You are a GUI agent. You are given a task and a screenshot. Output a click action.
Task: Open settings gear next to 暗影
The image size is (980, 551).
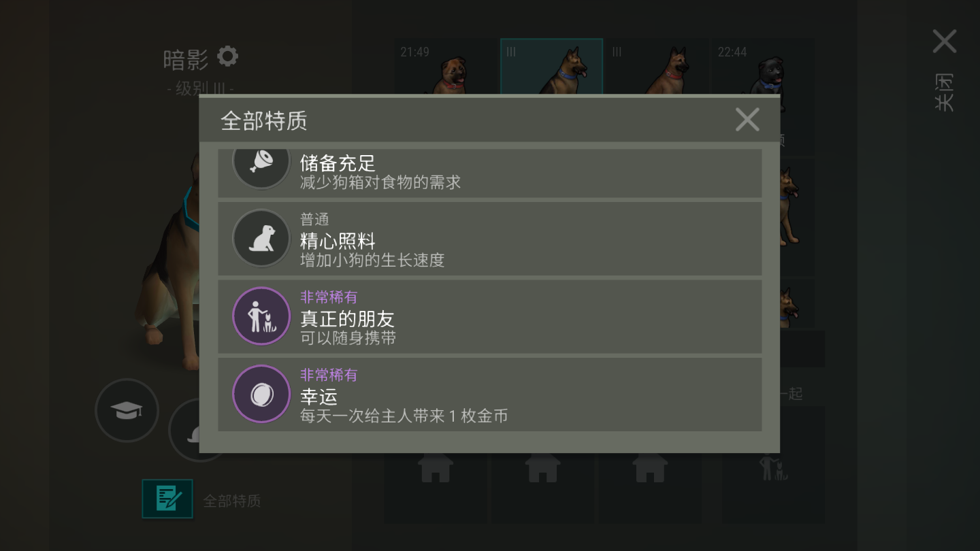227,56
